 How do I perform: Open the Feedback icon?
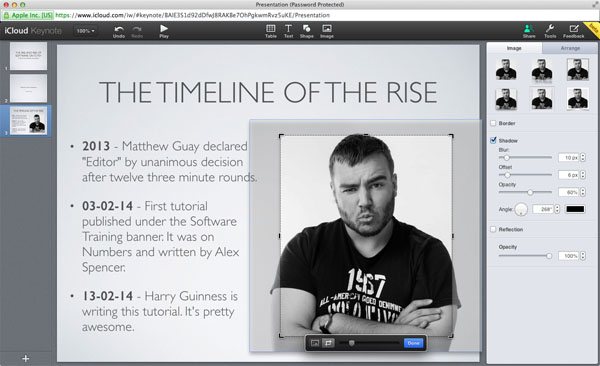[x=574, y=28]
